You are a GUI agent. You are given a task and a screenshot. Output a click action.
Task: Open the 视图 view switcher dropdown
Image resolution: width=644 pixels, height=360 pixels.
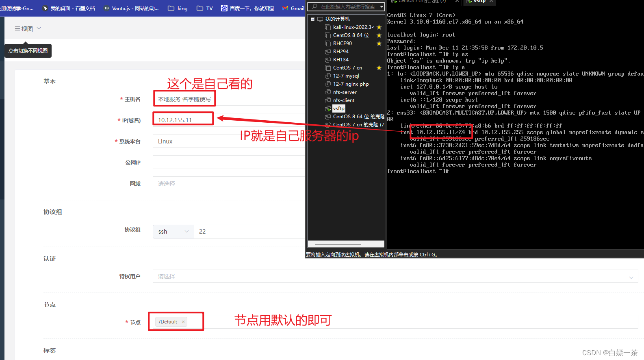point(28,29)
